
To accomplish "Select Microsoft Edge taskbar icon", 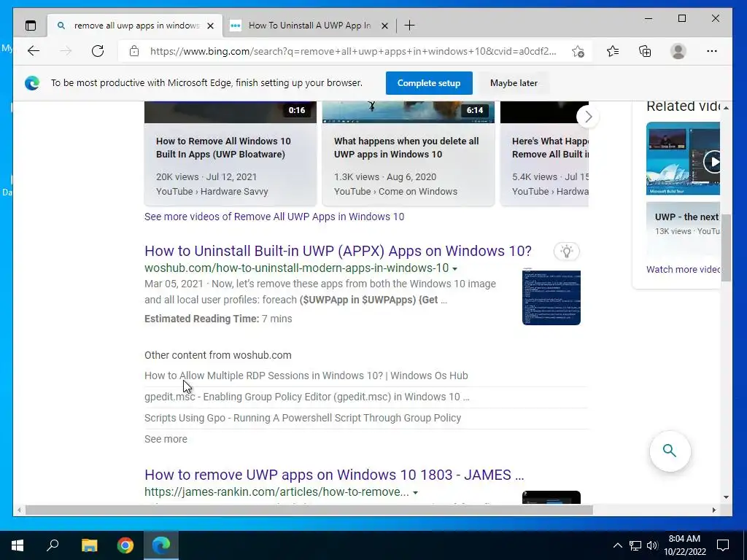I will pyautogui.click(x=161, y=545).
